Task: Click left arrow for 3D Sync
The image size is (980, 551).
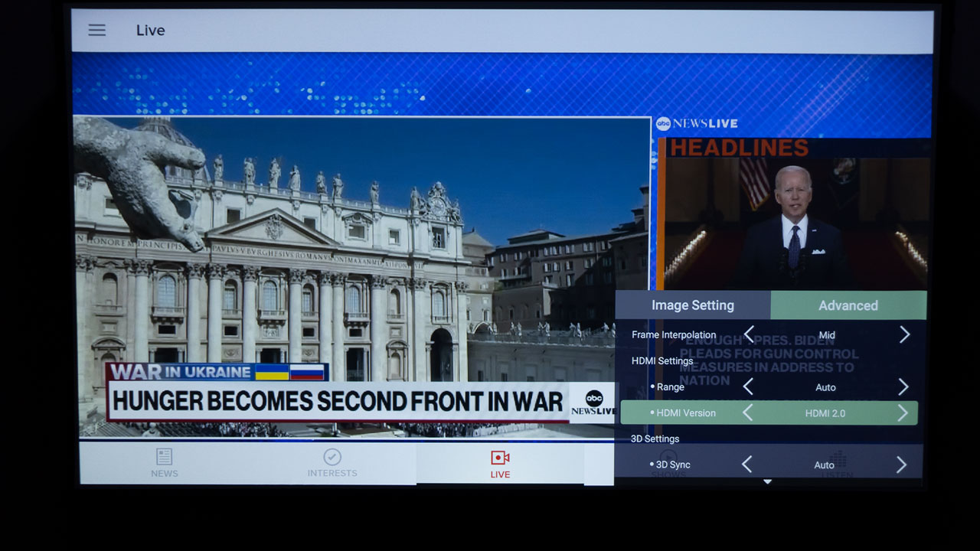Action: point(746,465)
